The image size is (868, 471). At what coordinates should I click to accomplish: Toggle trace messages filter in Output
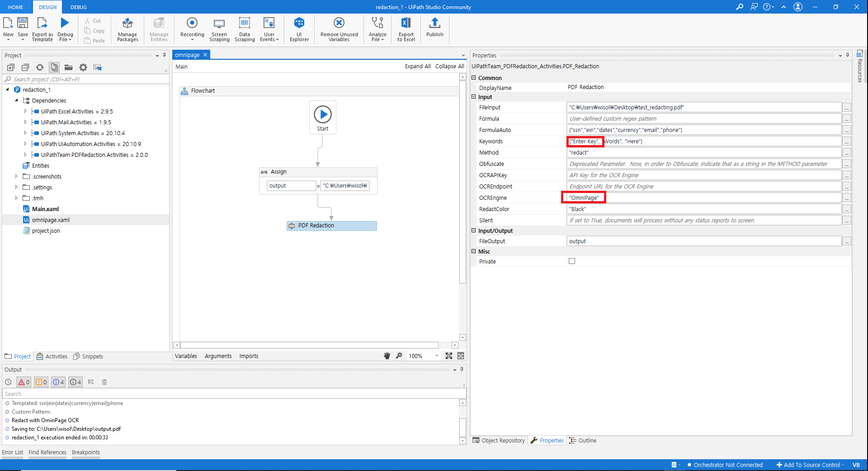(75, 382)
